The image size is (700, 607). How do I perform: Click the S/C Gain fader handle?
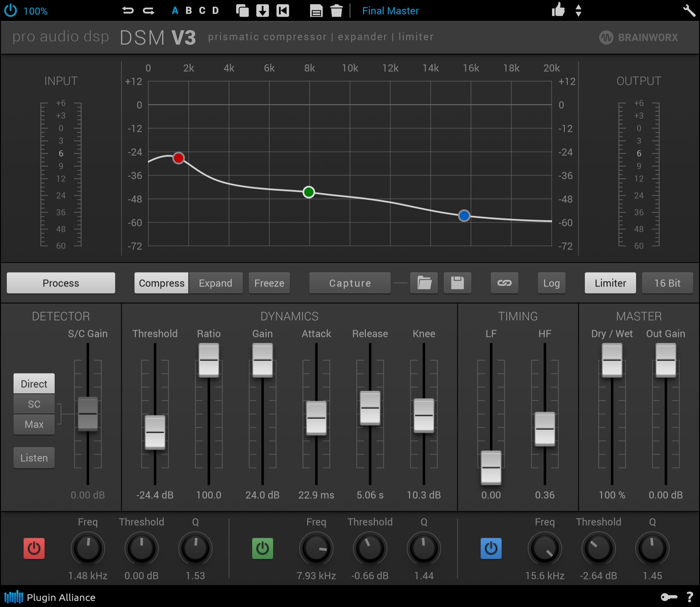[x=88, y=414]
